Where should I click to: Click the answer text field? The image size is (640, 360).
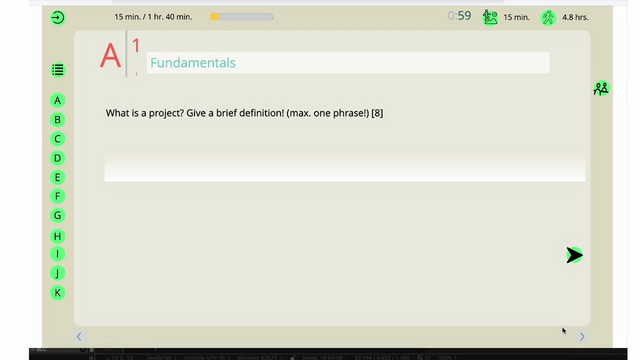tap(345, 167)
